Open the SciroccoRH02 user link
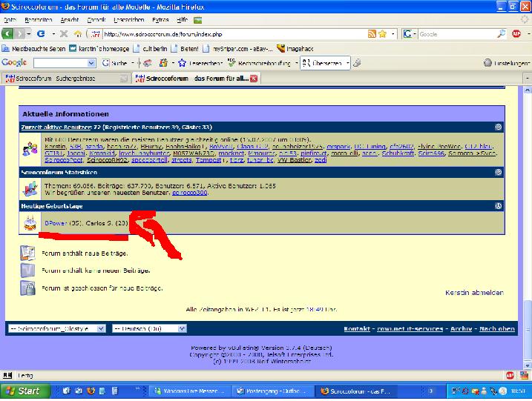Viewport: 532px width, 401px height. (x=107, y=159)
